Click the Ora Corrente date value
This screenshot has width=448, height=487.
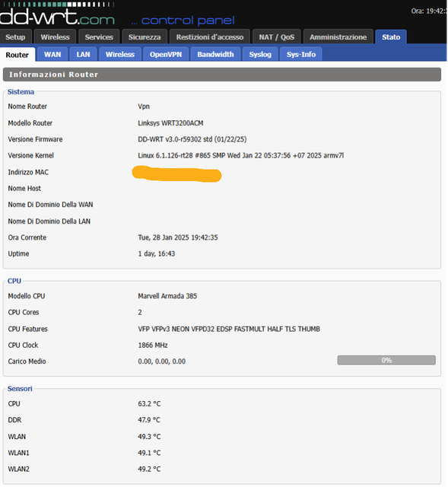click(x=178, y=237)
